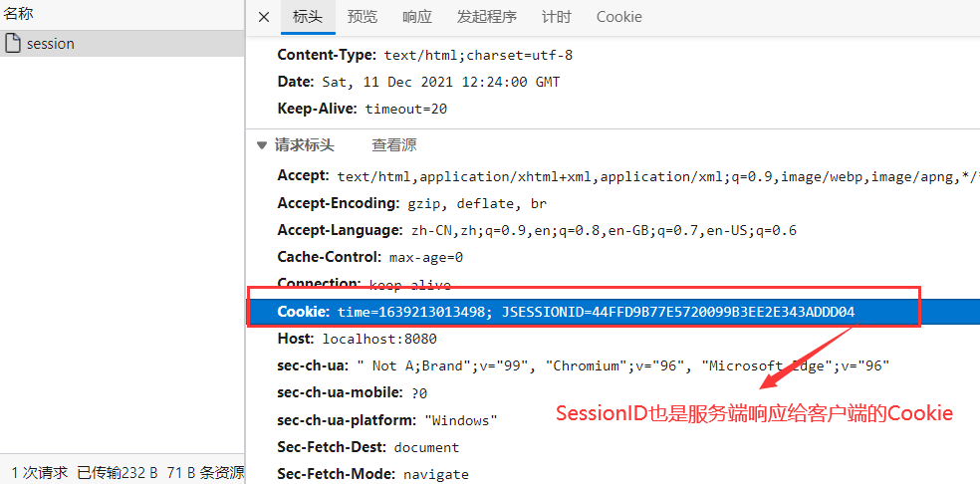The height and width of the screenshot is (484, 980).
Task: Click the Sec-Fetch-Mode navigate row
Action: [372, 474]
